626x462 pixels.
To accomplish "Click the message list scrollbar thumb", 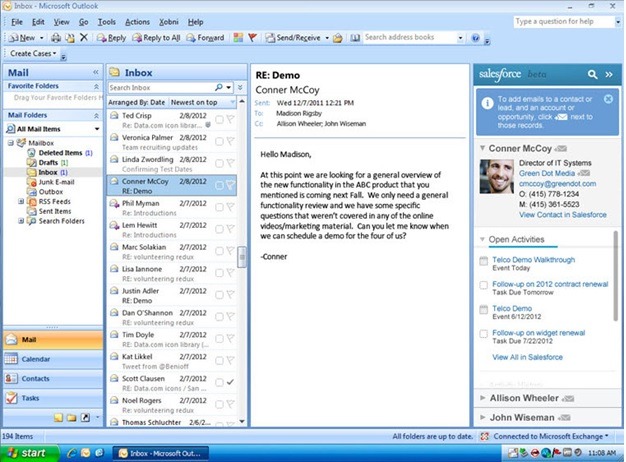I will click(x=242, y=257).
